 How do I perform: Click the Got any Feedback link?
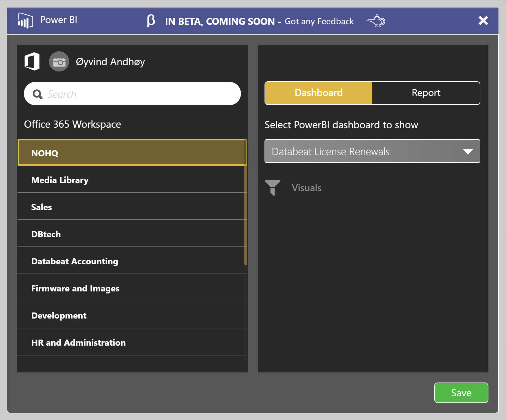[x=319, y=21]
